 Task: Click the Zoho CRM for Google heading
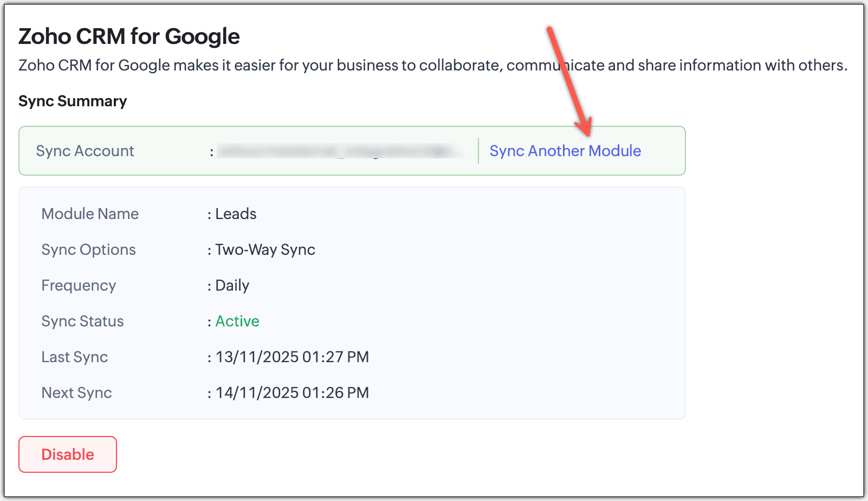point(129,36)
